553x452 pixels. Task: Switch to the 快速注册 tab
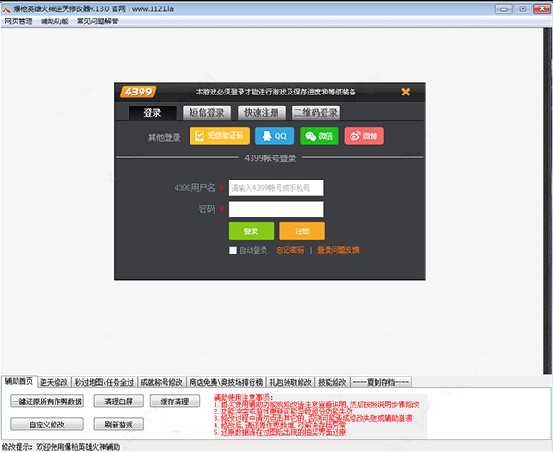(262, 113)
